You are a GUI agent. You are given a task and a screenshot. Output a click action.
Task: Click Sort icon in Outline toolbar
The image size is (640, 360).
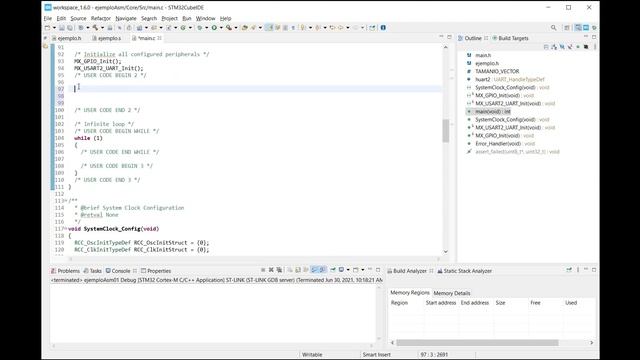click(x=554, y=47)
